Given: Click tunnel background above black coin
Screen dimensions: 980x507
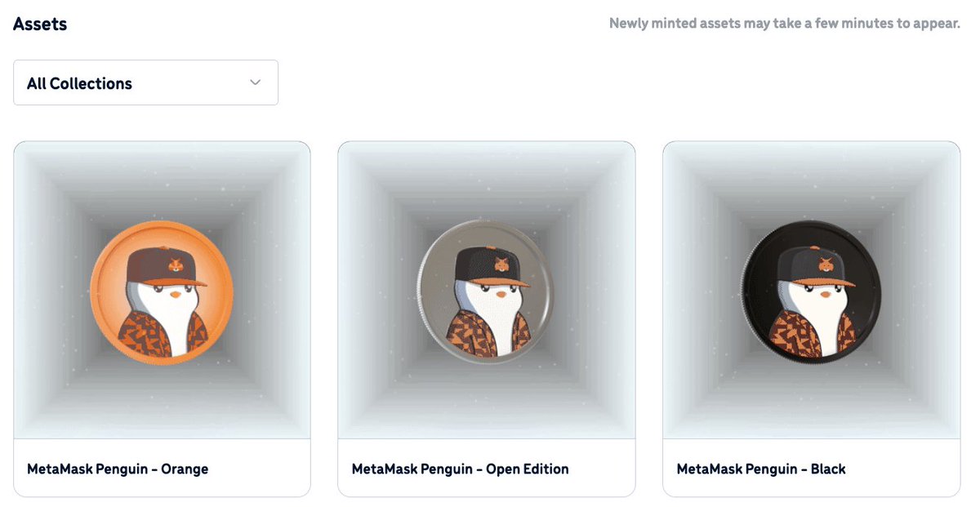Looking at the screenshot, I should tap(811, 181).
